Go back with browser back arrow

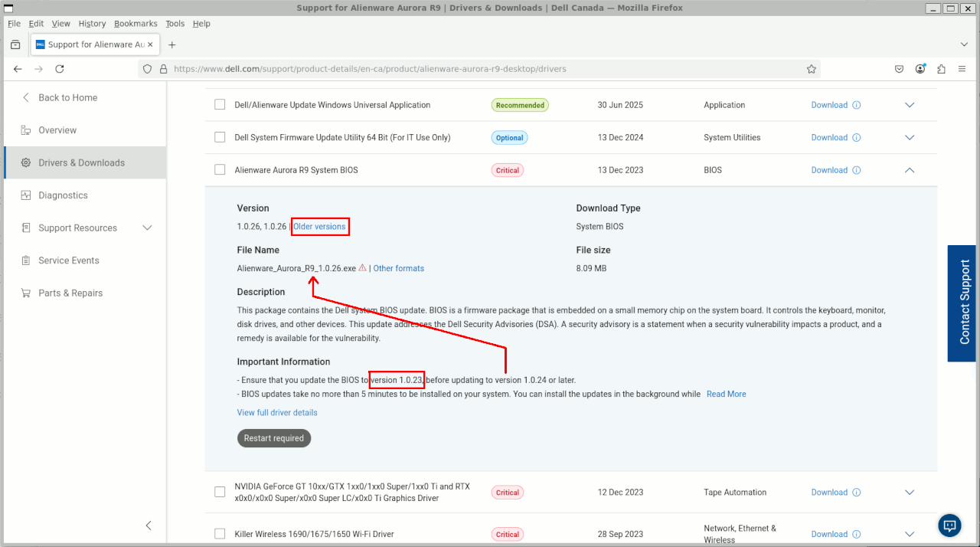[18, 69]
